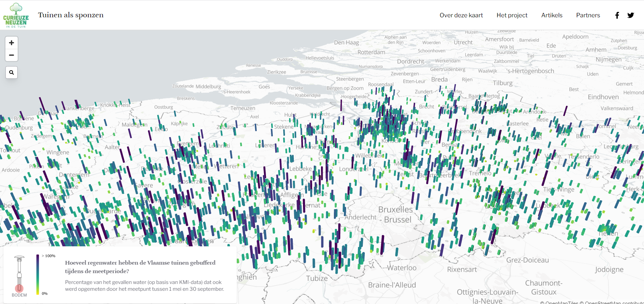This screenshot has height=304, width=644.
Task: Click the Eindhoven label on the map
Action: 603,97
